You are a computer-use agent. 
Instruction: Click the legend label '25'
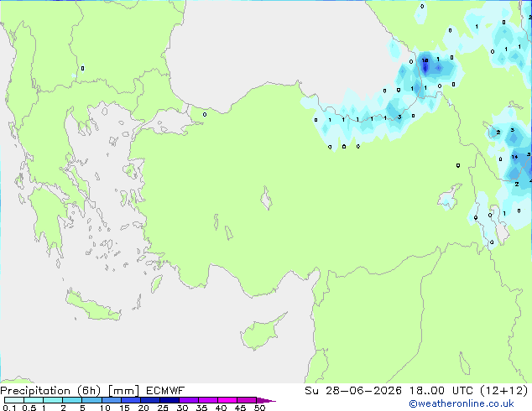163,408
